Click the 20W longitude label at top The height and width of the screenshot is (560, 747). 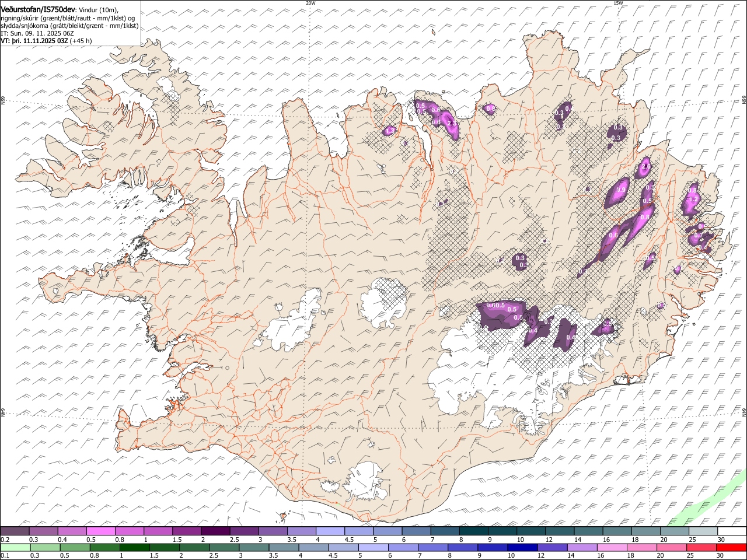pyautogui.click(x=310, y=3)
